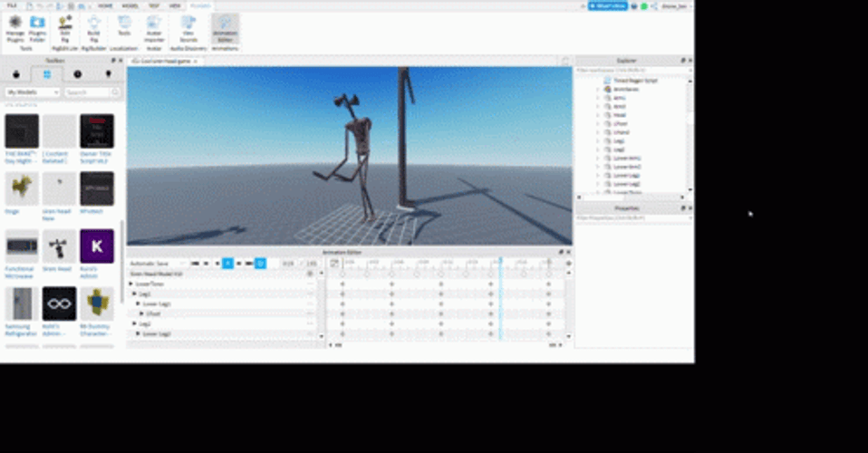868x453 pixels.
Task: Launch the Edit Rig plugin
Action: [x=64, y=29]
